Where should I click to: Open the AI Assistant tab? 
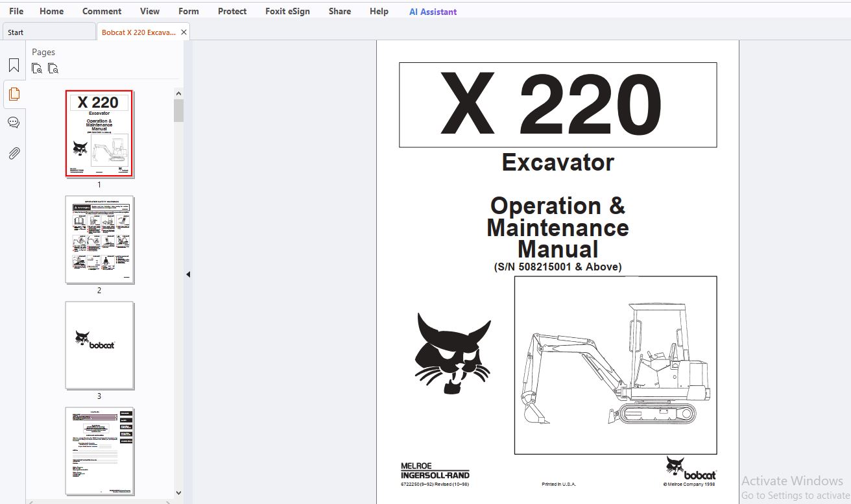point(433,12)
